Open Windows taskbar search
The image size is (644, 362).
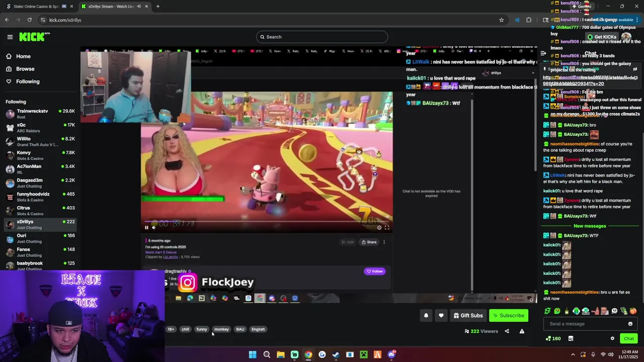(x=267, y=354)
